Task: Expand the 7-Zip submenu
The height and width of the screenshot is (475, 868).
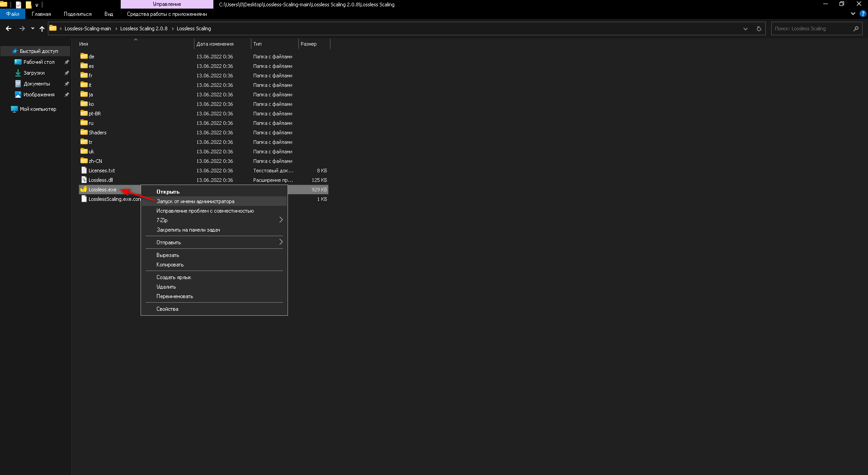Action: (214, 220)
